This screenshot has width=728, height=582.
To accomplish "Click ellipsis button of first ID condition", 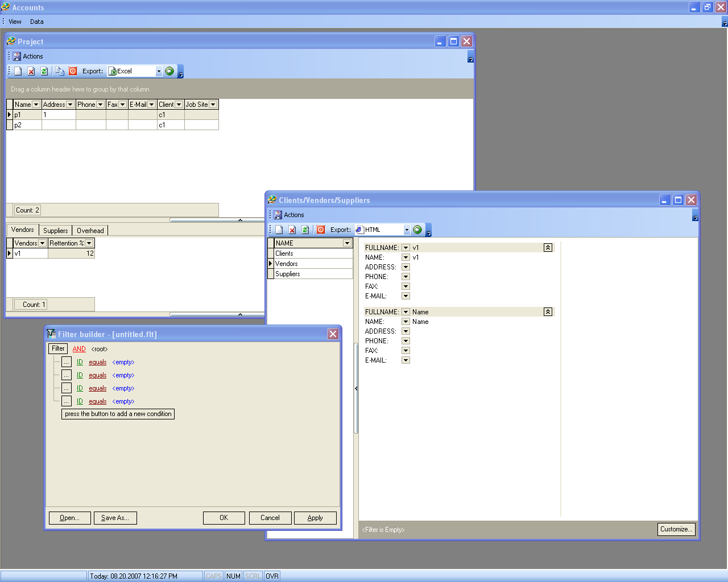I will pyautogui.click(x=67, y=362).
